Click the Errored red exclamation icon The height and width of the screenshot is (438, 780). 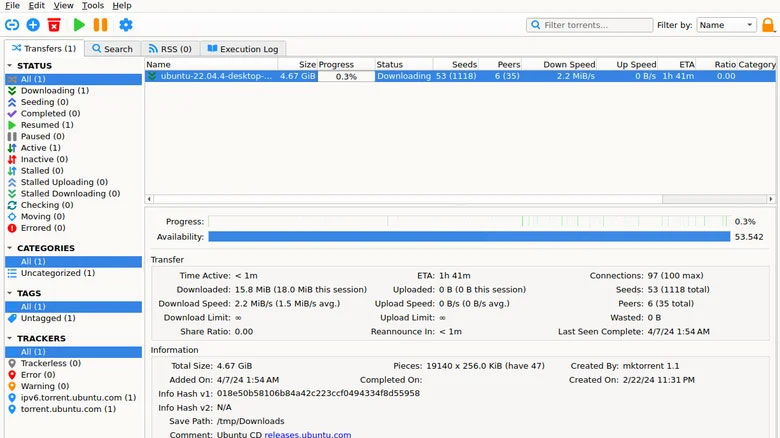tap(12, 228)
